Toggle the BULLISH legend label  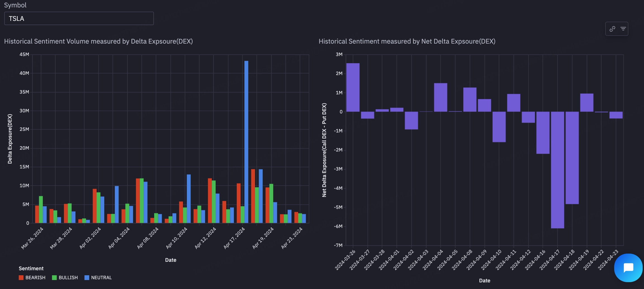pyautogui.click(x=68, y=278)
